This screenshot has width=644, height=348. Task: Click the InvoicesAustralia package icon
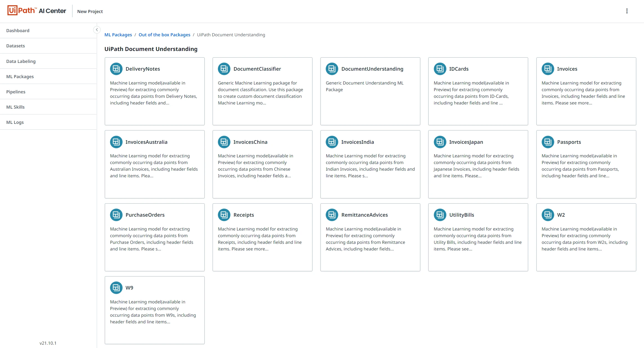pos(116,142)
